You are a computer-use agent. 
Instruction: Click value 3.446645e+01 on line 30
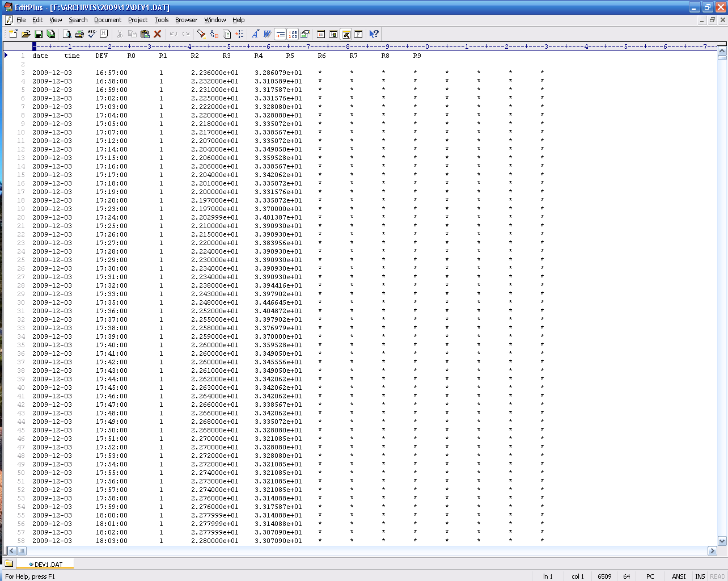point(278,302)
